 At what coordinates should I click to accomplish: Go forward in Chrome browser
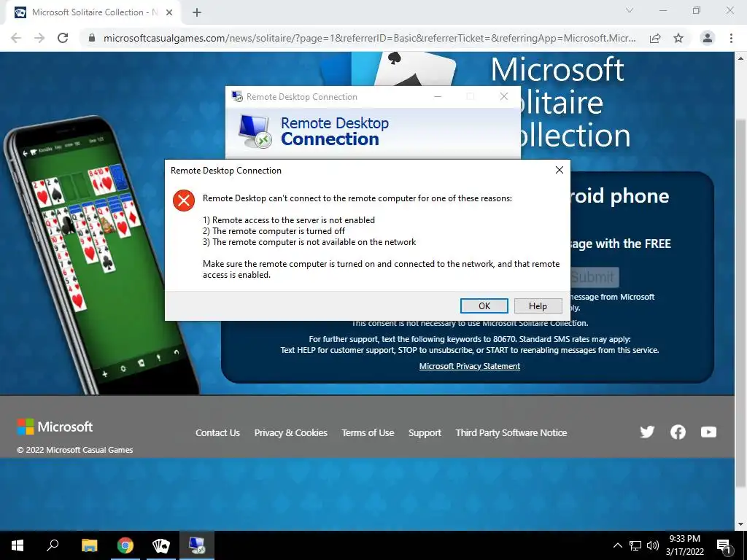tap(39, 38)
